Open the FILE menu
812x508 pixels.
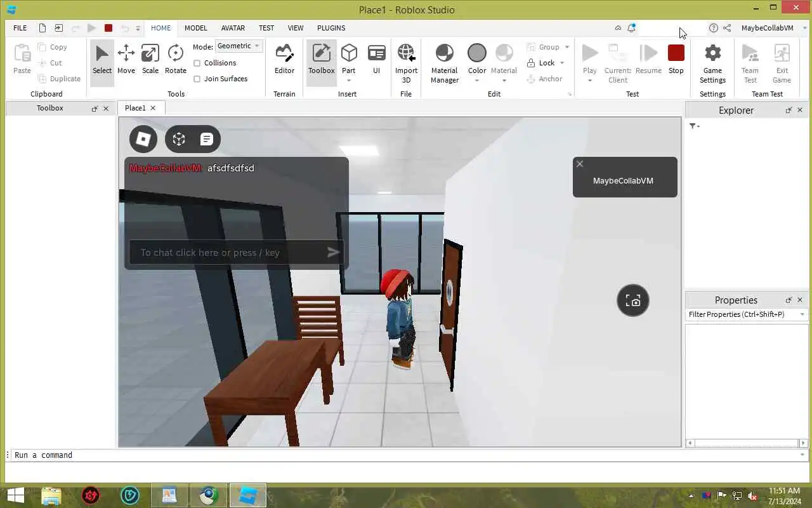(20, 28)
